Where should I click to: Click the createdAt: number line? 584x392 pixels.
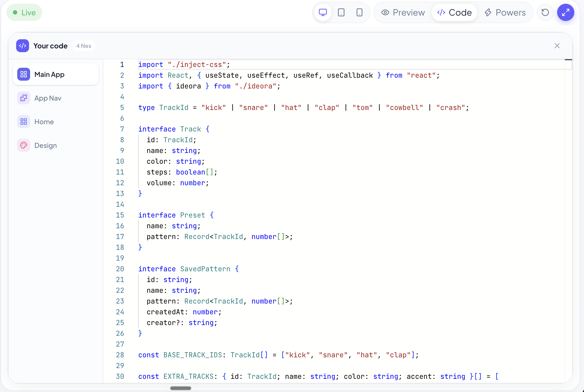[x=184, y=312]
